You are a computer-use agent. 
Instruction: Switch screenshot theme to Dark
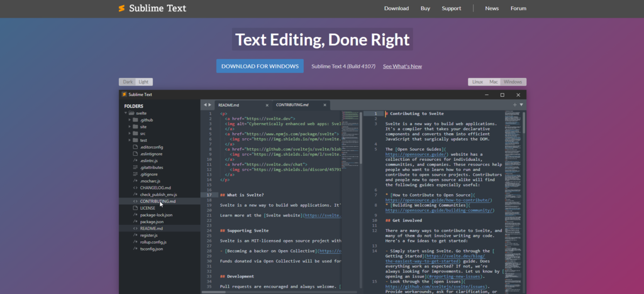coord(128,82)
